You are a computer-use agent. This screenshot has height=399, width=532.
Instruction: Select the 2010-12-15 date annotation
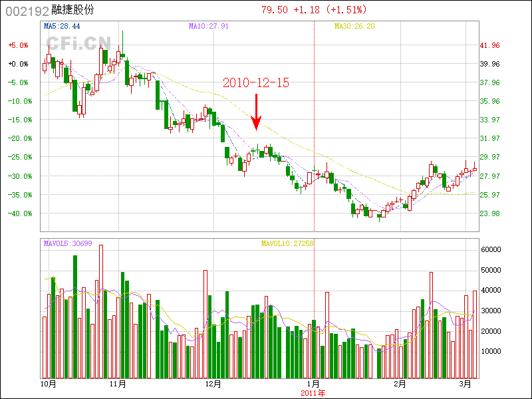point(256,83)
